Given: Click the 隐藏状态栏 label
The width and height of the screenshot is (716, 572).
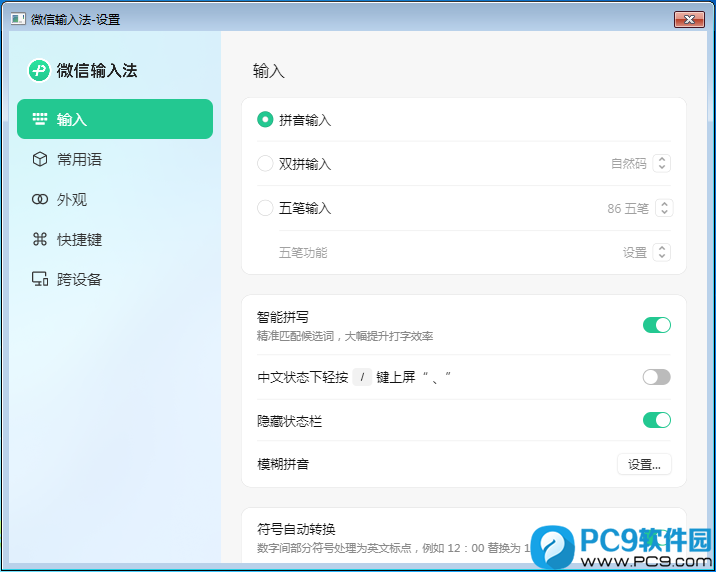Looking at the screenshot, I should click(x=290, y=421).
